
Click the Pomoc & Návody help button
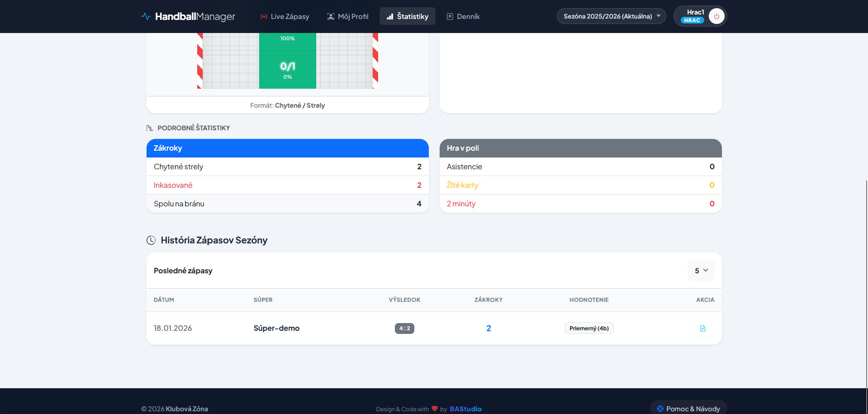pyautogui.click(x=688, y=409)
